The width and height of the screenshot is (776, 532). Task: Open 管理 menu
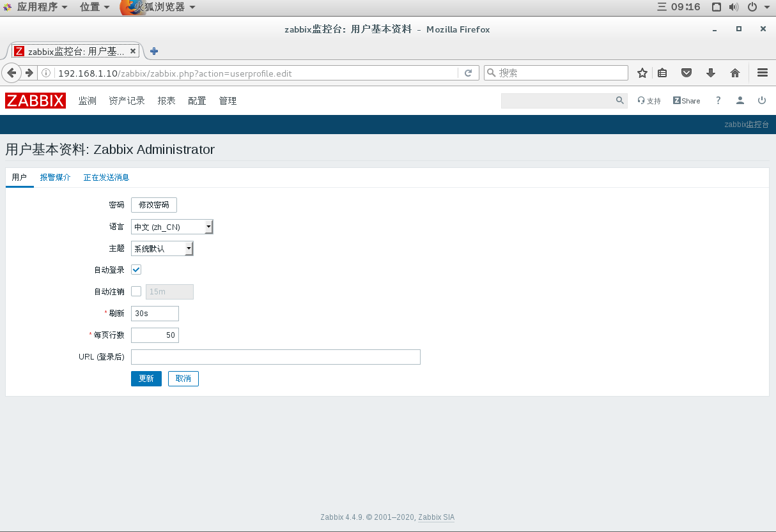228,101
